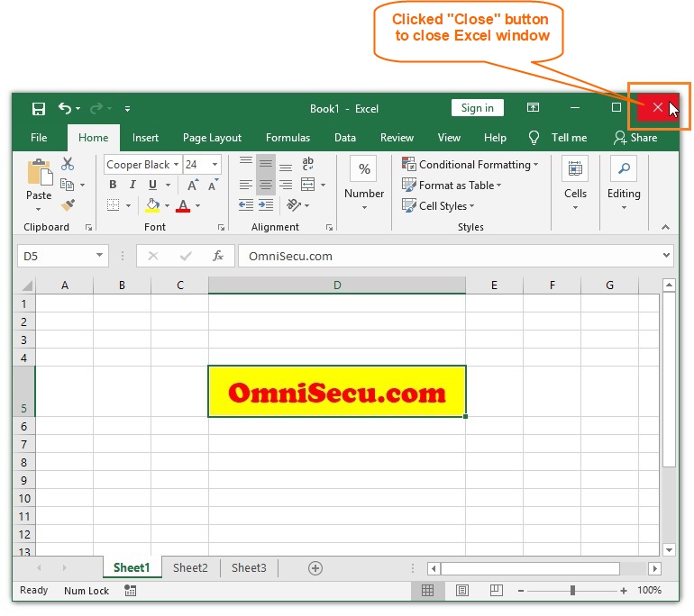Click the Number percent icon
Viewport: 694px width, 616px height.
pos(364,168)
